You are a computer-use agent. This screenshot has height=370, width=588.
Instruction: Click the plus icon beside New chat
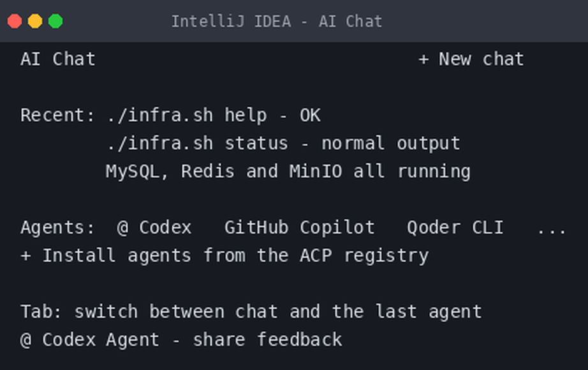[423, 59]
